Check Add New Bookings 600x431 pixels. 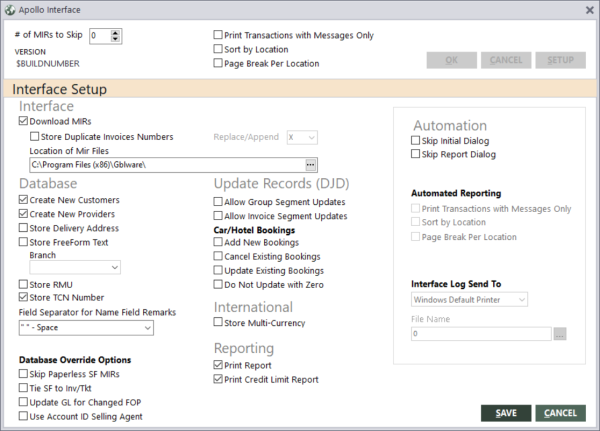click(x=218, y=242)
